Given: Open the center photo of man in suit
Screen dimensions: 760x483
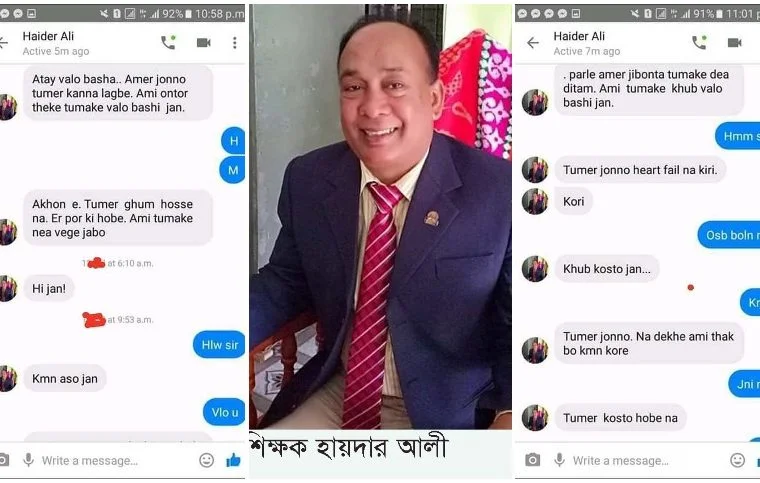Looking at the screenshot, I should pos(380,217).
